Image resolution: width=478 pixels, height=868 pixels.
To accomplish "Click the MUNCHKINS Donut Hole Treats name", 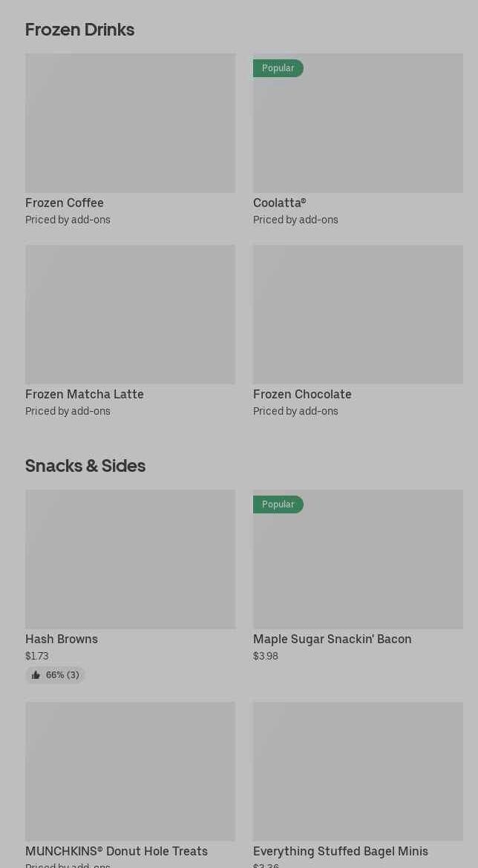I will pyautogui.click(x=117, y=852).
